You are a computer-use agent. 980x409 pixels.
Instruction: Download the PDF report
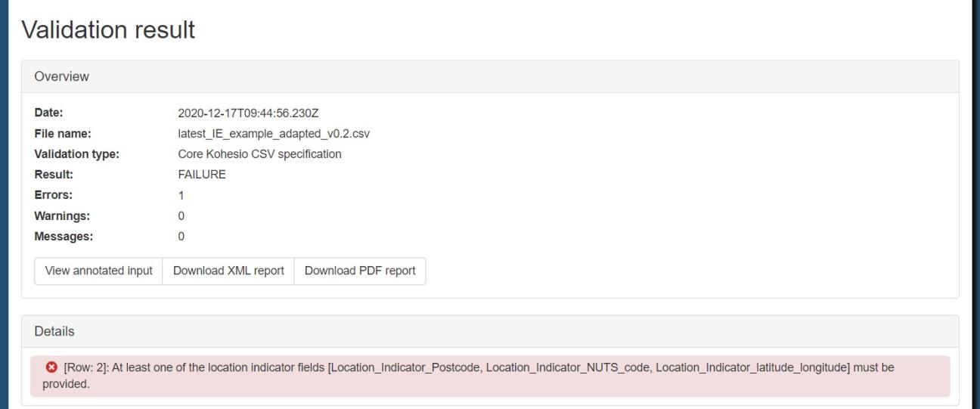[360, 271]
